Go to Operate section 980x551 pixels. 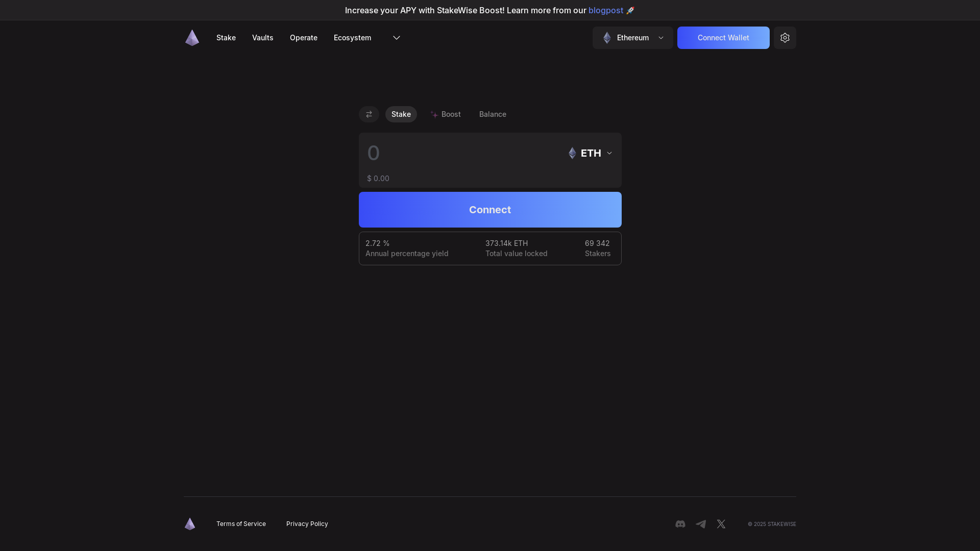tap(304, 38)
